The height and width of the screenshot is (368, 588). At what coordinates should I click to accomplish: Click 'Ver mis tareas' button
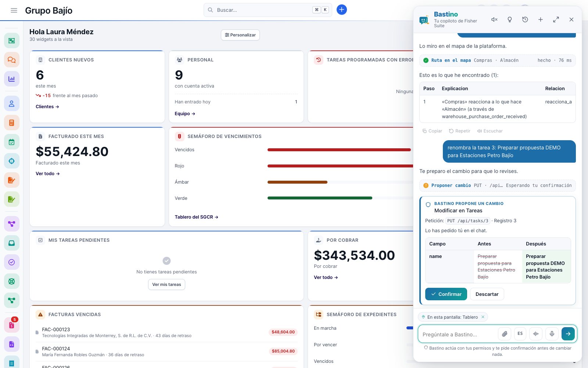pyautogui.click(x=166, y=284)
